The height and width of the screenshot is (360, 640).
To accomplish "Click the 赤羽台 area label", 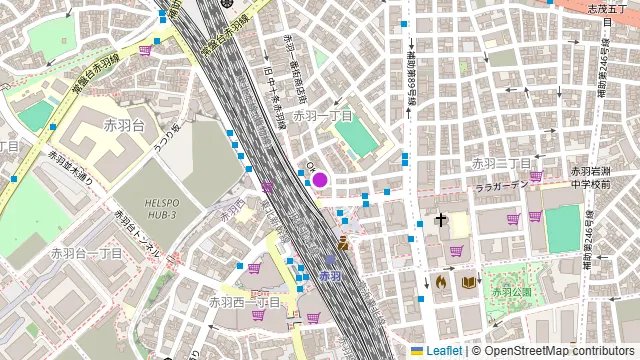I will (x=124, y=125).
